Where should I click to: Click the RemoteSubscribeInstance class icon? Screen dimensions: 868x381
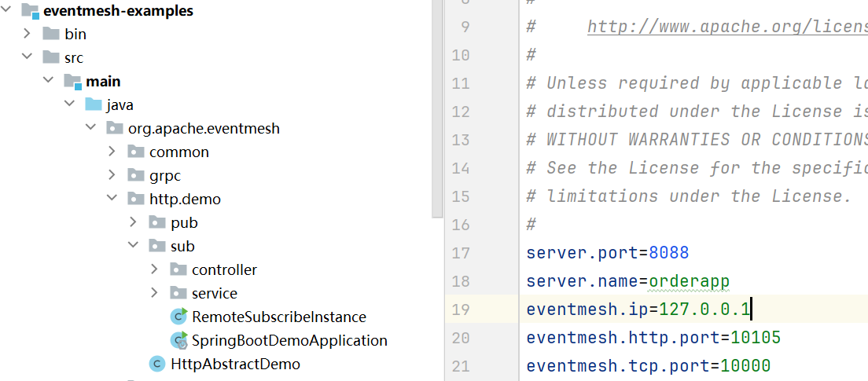pos(179,317)
